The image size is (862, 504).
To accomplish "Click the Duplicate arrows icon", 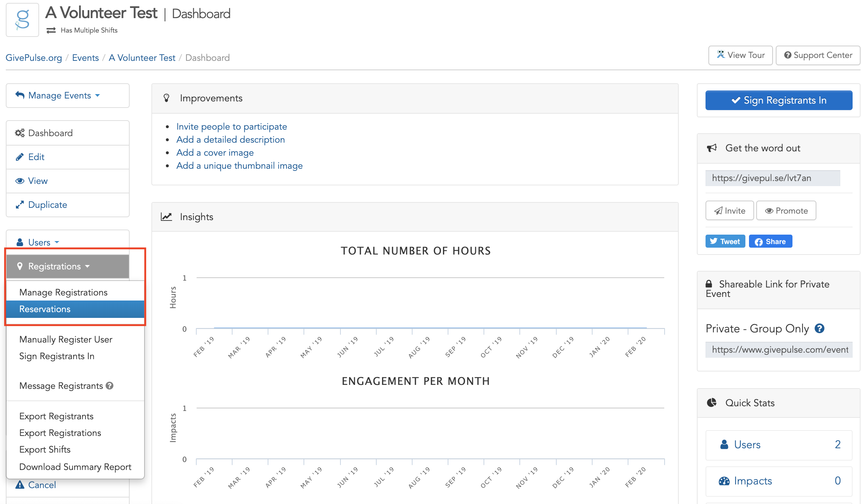I will coord(20,205).
